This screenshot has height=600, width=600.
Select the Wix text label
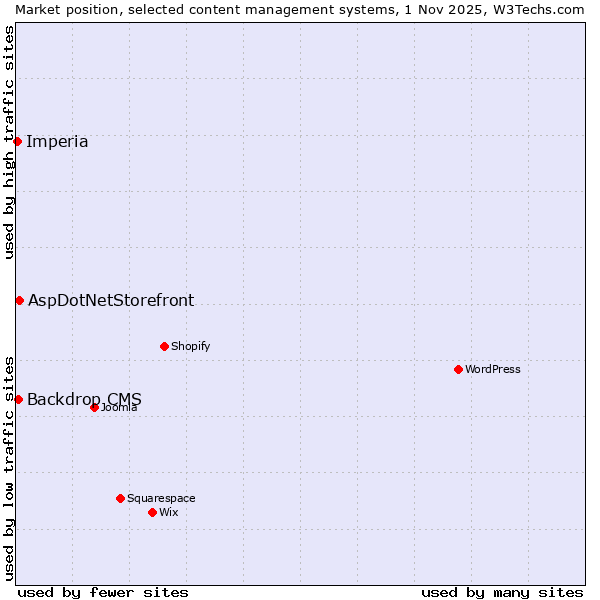[169, 512]
